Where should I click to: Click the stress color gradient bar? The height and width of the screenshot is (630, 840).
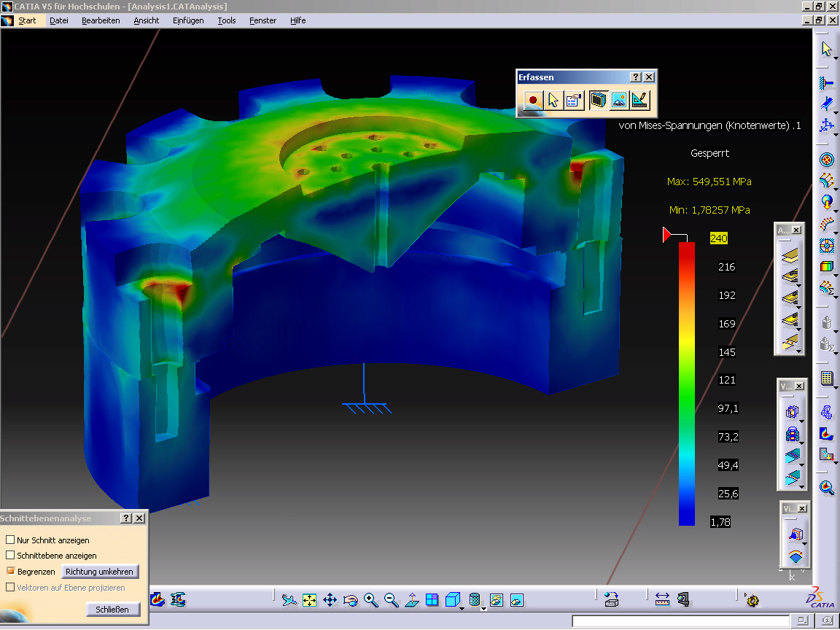[x=687, y=384]
